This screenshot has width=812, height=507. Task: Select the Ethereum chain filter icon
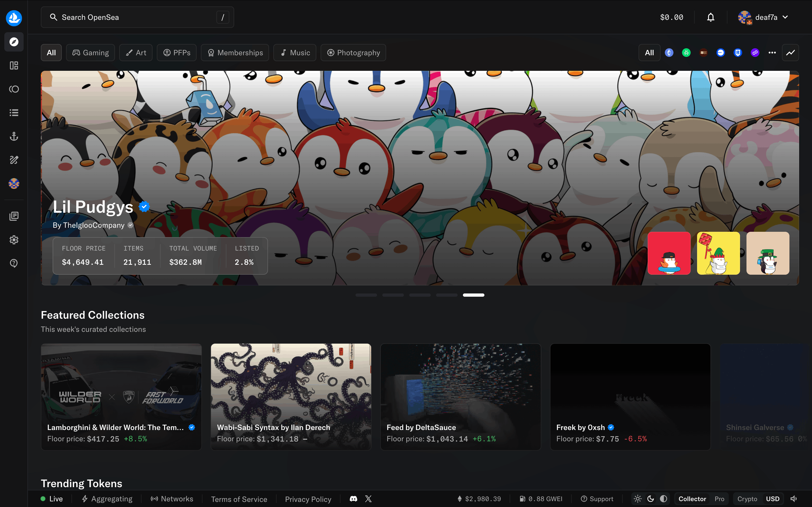click(x=669, y=53)
